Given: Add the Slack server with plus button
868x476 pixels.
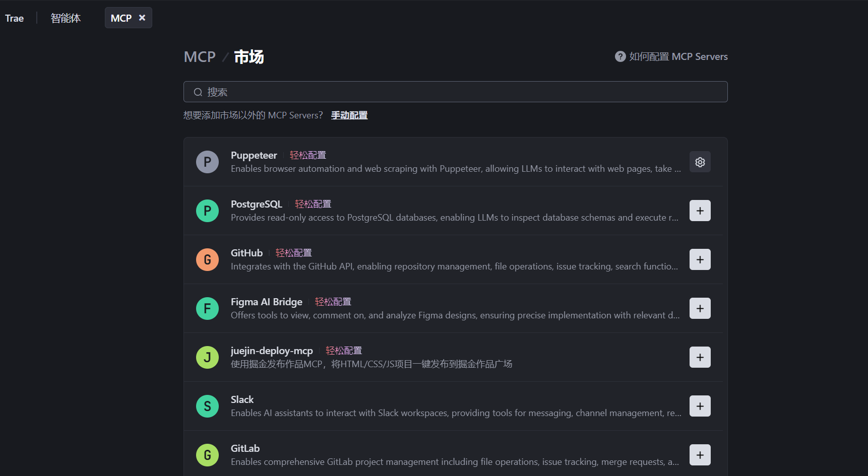Looking at the screenshot, I should 700,406.
